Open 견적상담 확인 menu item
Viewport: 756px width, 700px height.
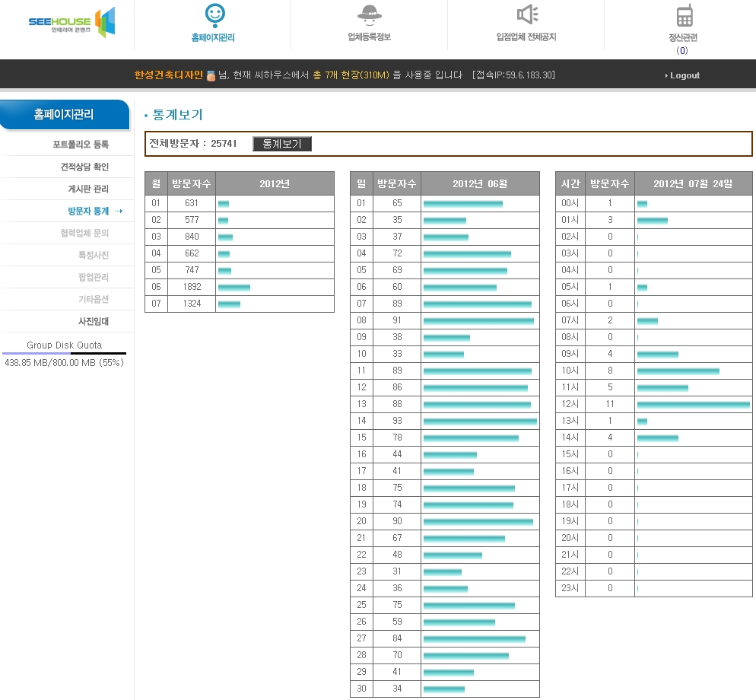[84, 167]
